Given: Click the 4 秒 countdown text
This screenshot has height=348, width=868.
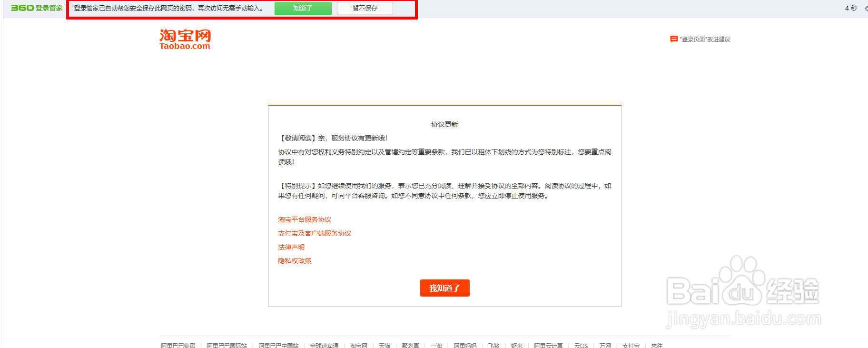Looking at the screenshot, I should pos(851,8).
